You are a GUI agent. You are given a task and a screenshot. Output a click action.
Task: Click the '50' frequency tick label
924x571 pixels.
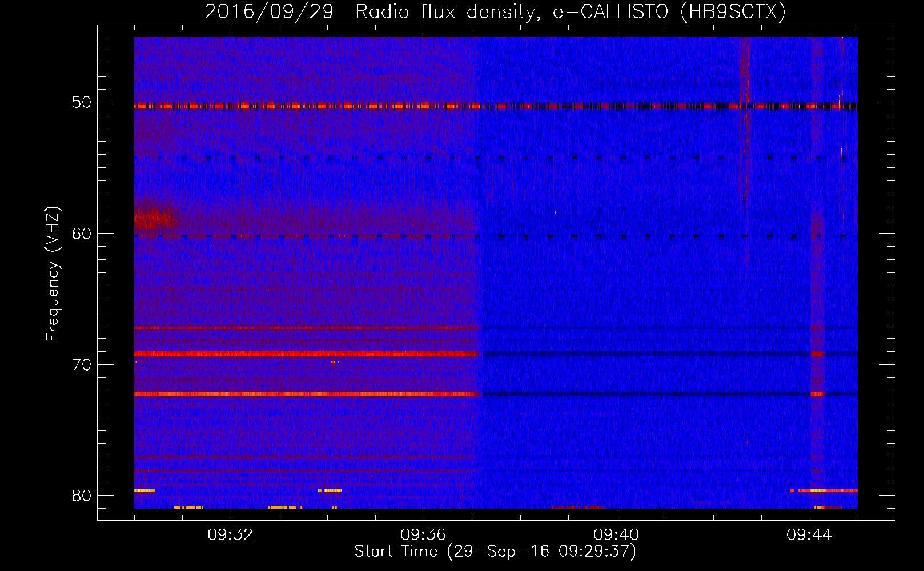pyautogui.click(x=82, y=103)
